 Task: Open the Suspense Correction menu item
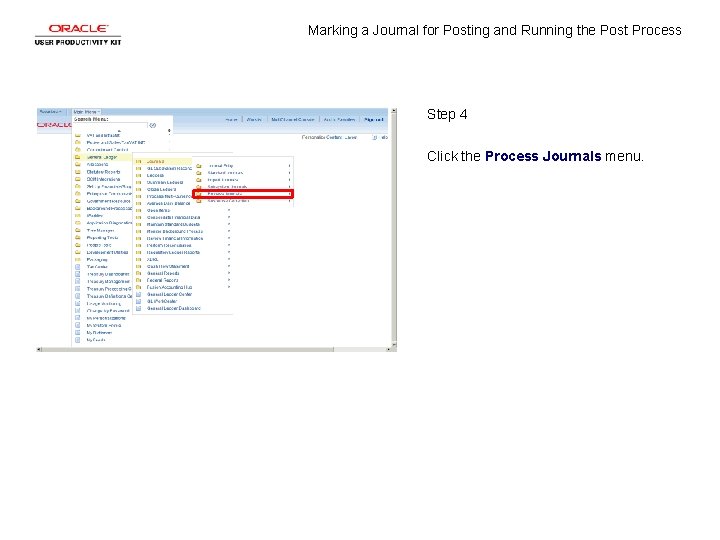228,201
